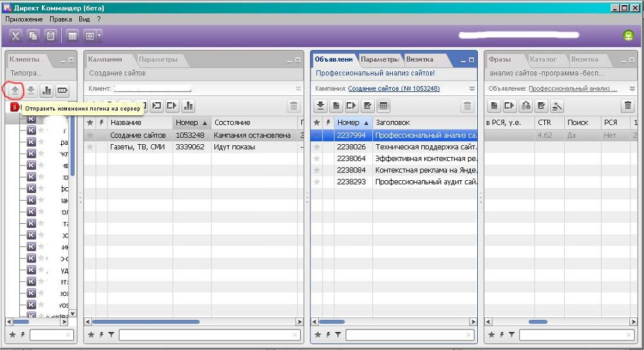Toggle star filter at bottom of Кампании panel
Image resolution: width=644 pixels, height=350 pixels.
[x=91, y=335]
